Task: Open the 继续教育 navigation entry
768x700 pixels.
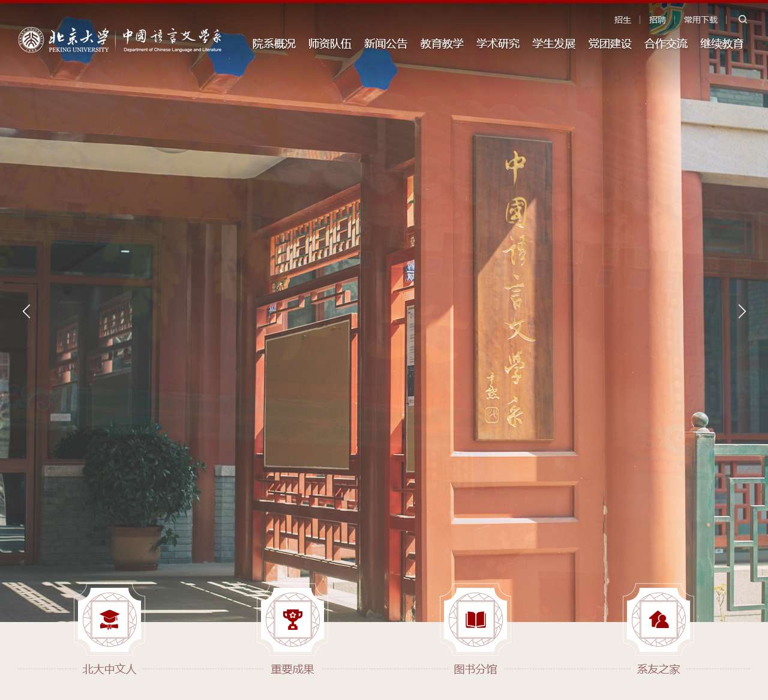Action: point(721,43)
